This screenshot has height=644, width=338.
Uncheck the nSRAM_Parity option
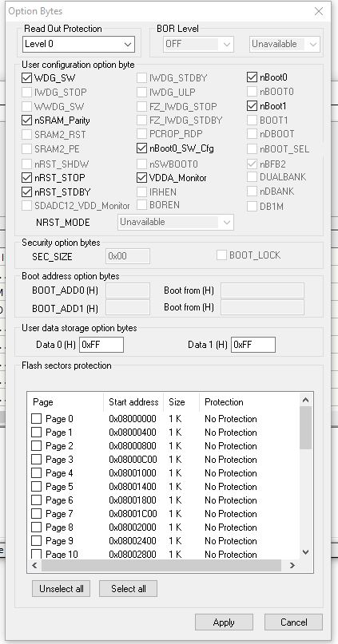tap(26, 121)
